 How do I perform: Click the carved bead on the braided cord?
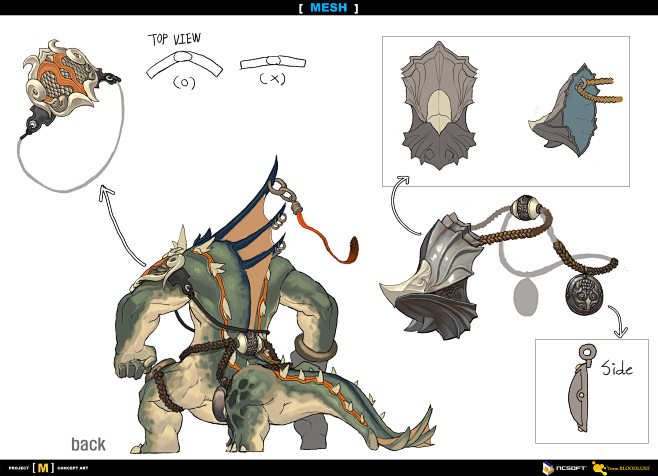click(x=525, y=208)
